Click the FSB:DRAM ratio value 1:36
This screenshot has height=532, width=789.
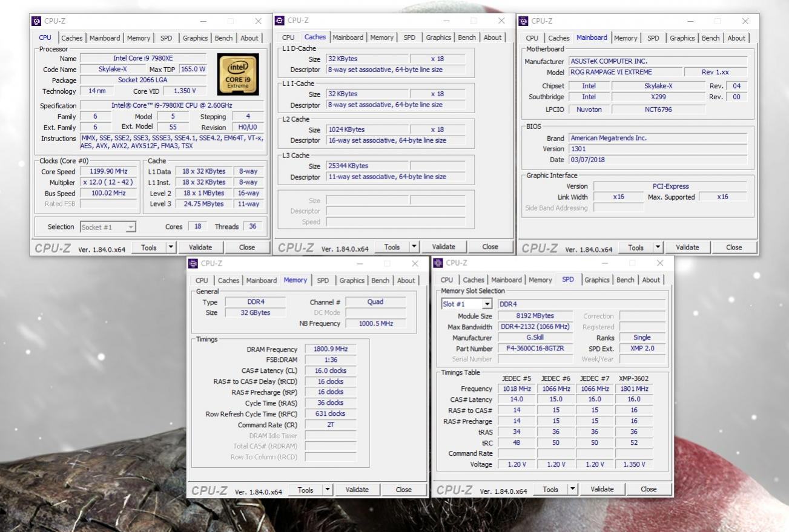[330, 360]
